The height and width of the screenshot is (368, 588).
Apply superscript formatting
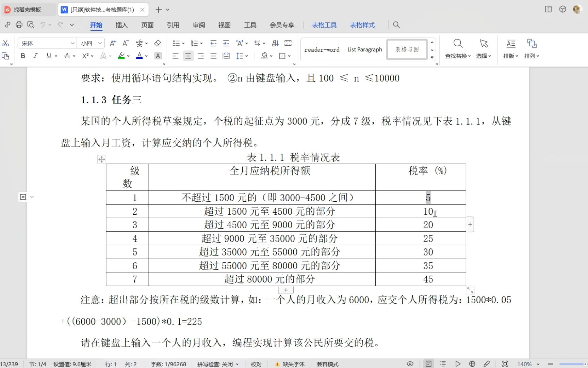[x=86, y=56]
